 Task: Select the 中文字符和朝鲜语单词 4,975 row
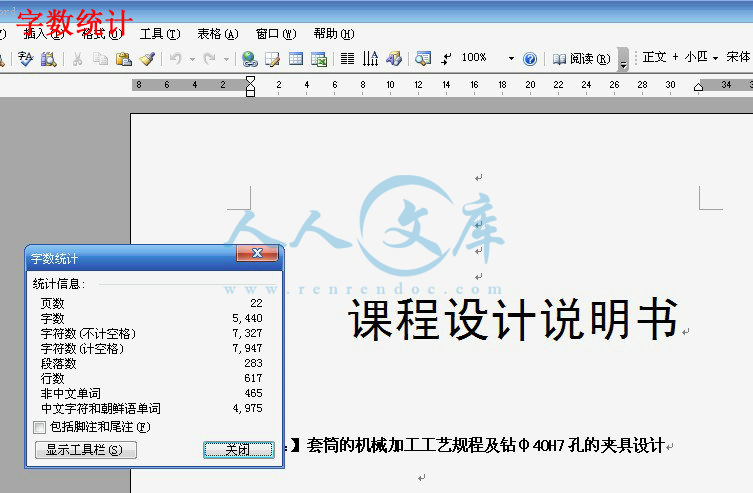tap(151, 409)
